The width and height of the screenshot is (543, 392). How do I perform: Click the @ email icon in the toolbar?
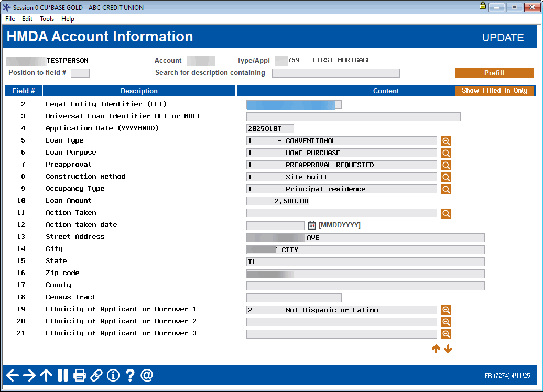(x=147, y=375)
